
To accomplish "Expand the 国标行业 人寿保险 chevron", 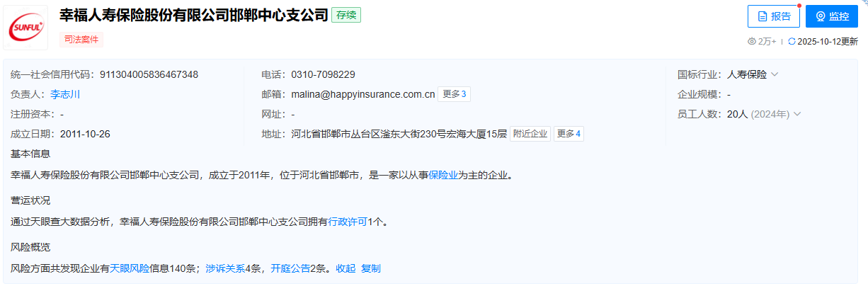I will [775, 74].
